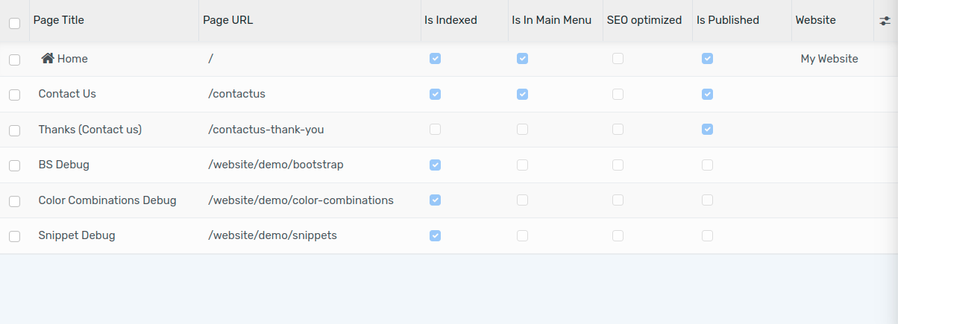Toggle Is Indexed for Thanks (Contact us)
Image resolution: width=980 pixels, height=324 pixels.
click(x=436, y=130)
